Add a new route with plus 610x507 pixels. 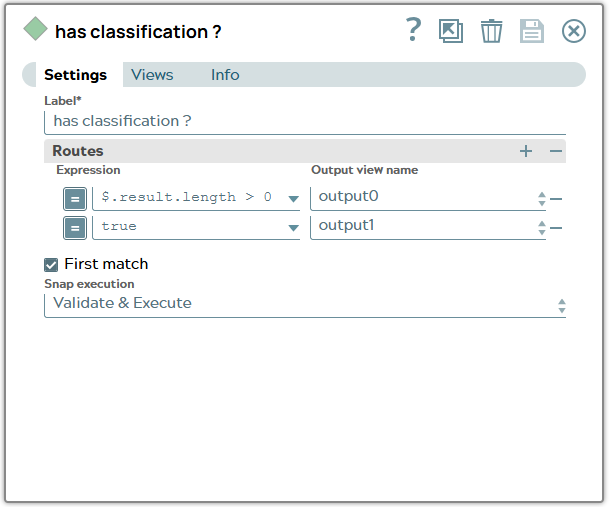(x=526, y=151)
